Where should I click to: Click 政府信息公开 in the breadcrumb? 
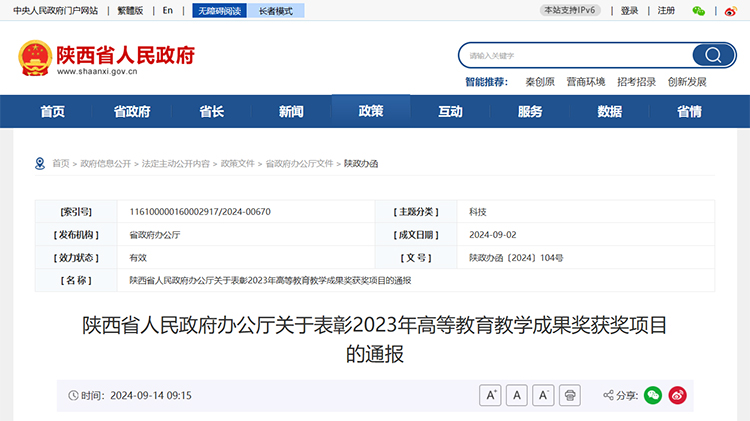pyautogui.click(x=105, y=163)
